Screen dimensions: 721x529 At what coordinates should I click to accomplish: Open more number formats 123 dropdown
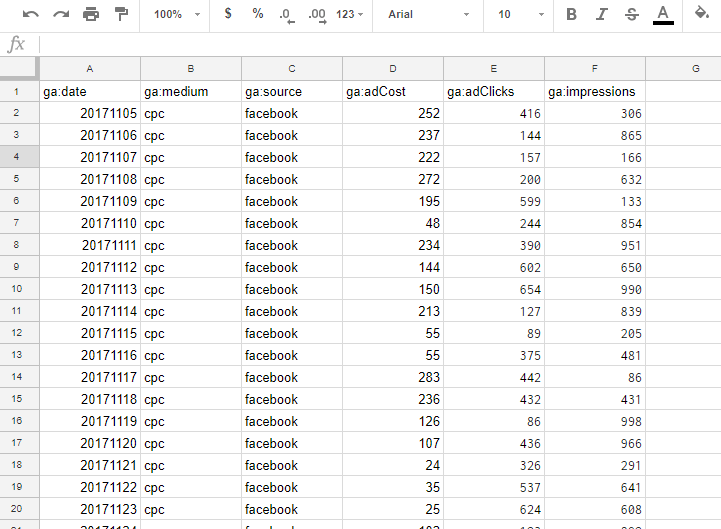point(349,14)
